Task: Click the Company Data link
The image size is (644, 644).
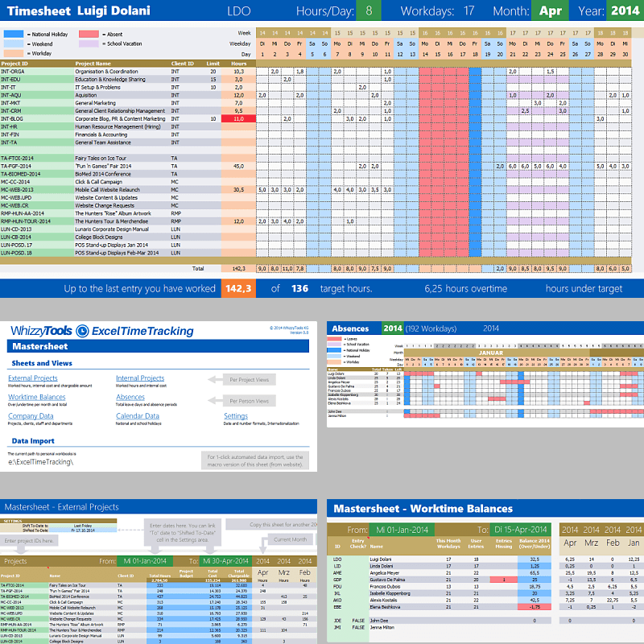Action: 32,415
